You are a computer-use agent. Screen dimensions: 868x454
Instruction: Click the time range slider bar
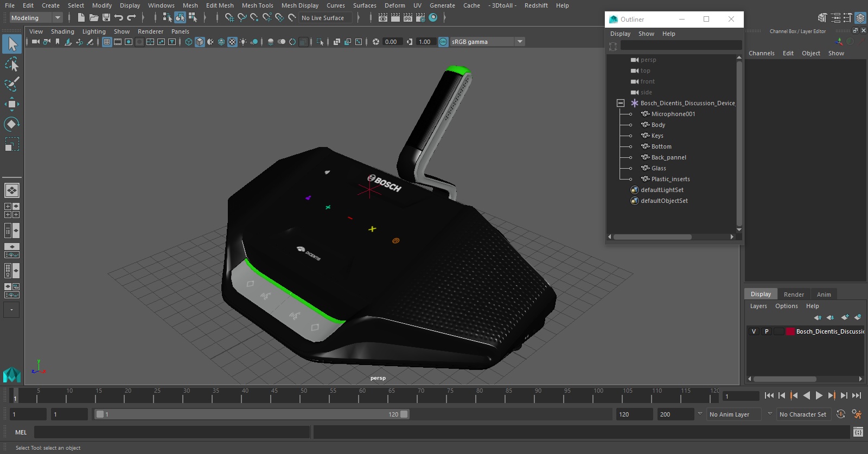pos(252,414)
